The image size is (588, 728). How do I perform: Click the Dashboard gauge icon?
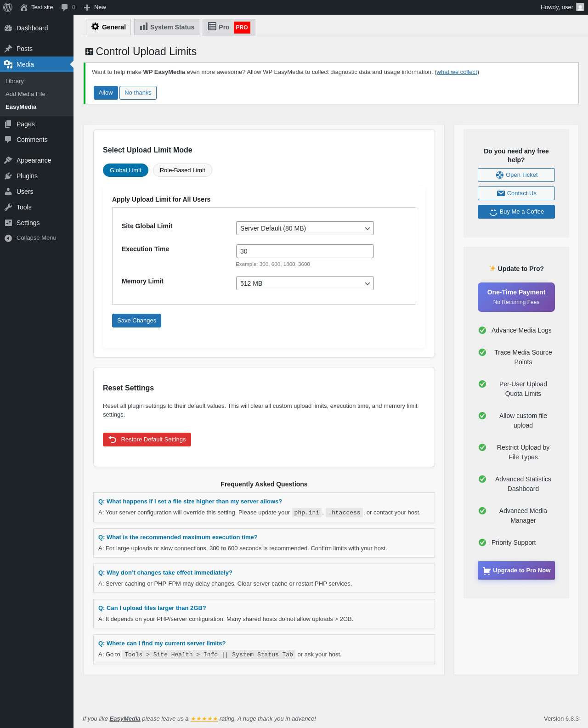tap(8, 28)
